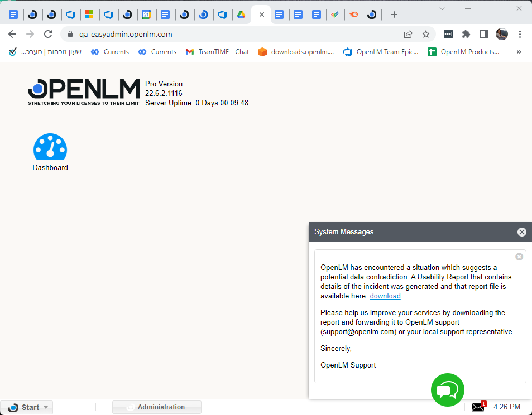The width and height of the screenshot is (532, 415).
Task: Select the Administration taskbar window
Action: click(x=157, y=407)
